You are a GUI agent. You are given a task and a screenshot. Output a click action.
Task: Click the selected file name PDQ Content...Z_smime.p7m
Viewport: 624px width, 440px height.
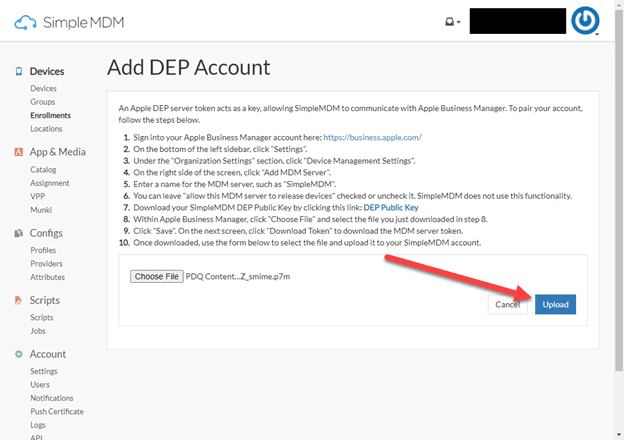pyautogui.click(x=238, y=277)
